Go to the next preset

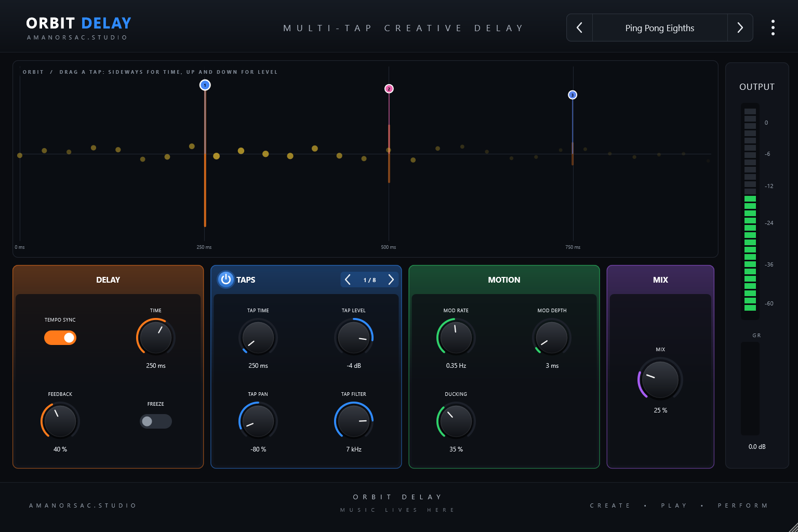(740, 28)
